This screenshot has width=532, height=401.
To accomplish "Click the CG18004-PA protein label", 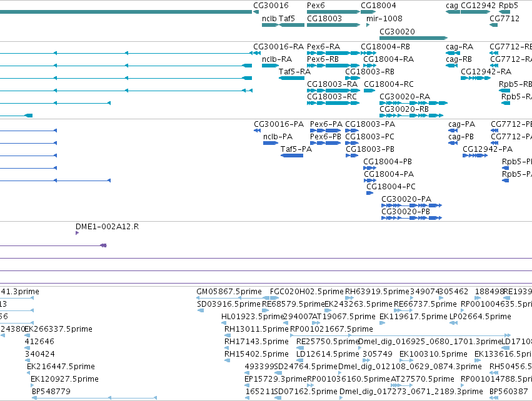I will pos(389,174).
